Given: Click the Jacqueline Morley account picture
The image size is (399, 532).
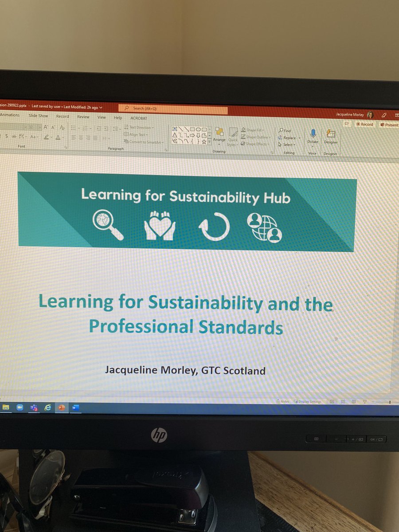Looking at the screenshot, I should 370,115.
